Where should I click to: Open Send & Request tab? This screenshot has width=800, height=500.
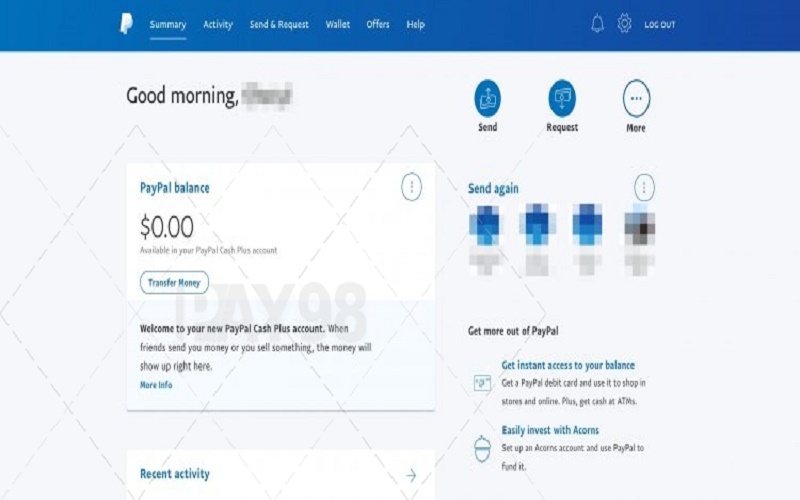tap(279, 24)
